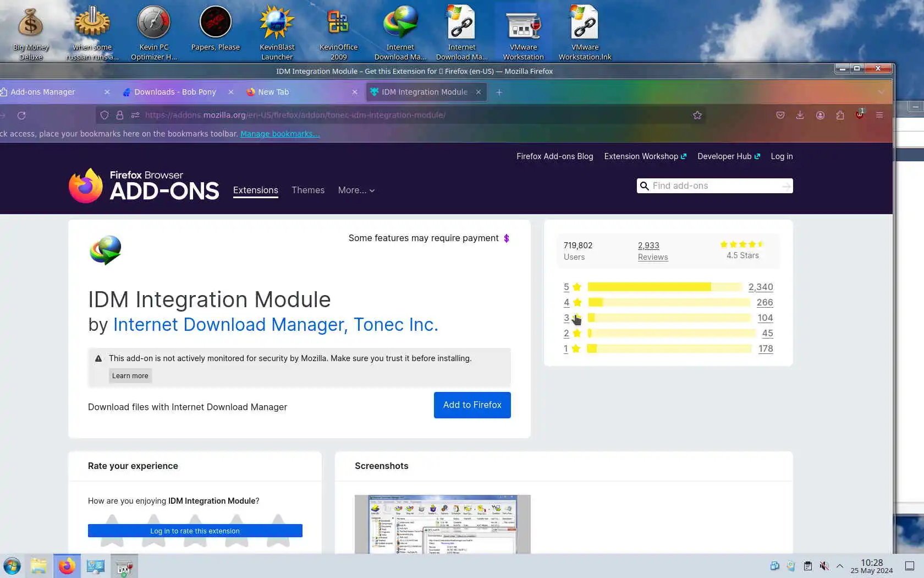Open the Firefox Add-ons Blog link
The width and height of the screenshot is (924, 578).
click(x=555, y=156)
